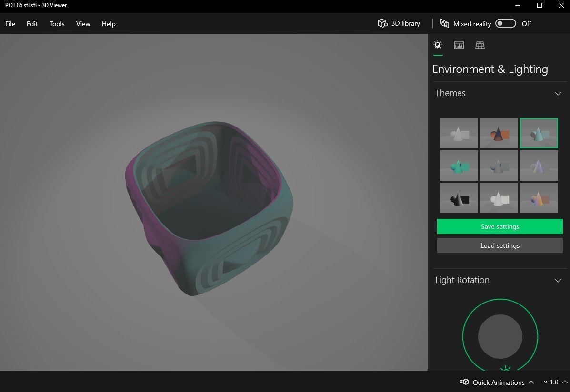Collapse the Light Rotation section chevron
This screenshot has height=392, width=570.
point(558,281)
